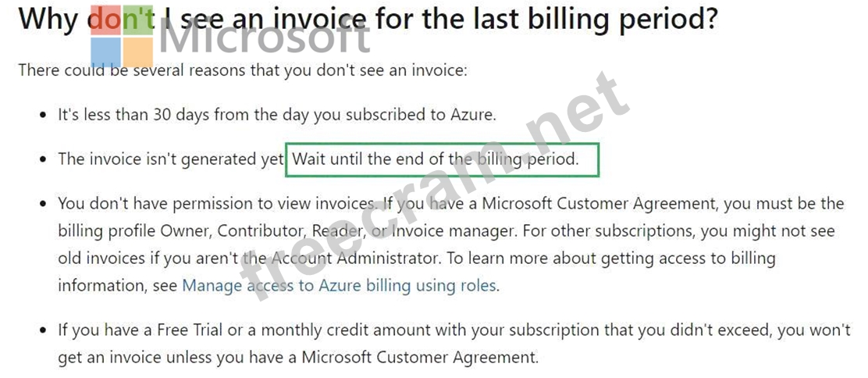Click the yellow square in Microsoft logo

(x=137, y=53)
